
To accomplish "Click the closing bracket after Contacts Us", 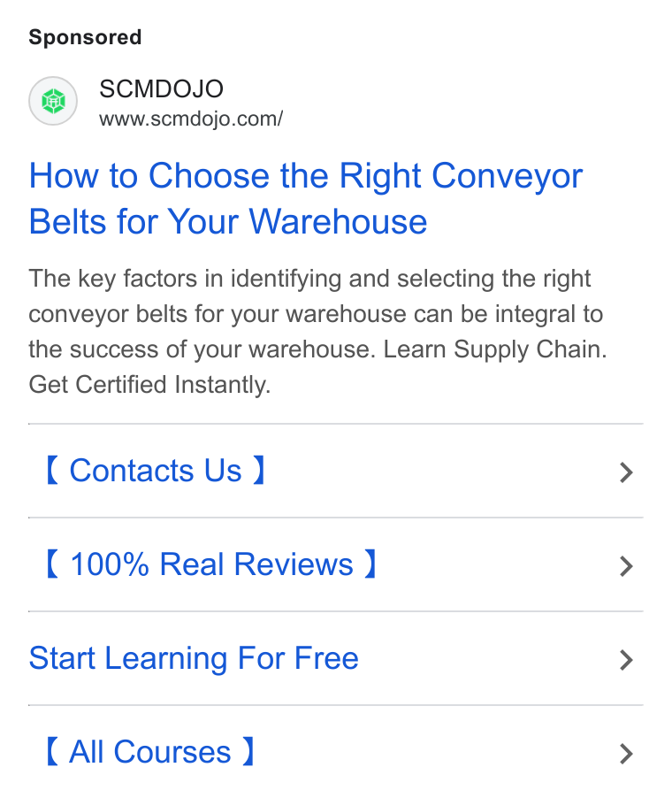I will 259,471.
